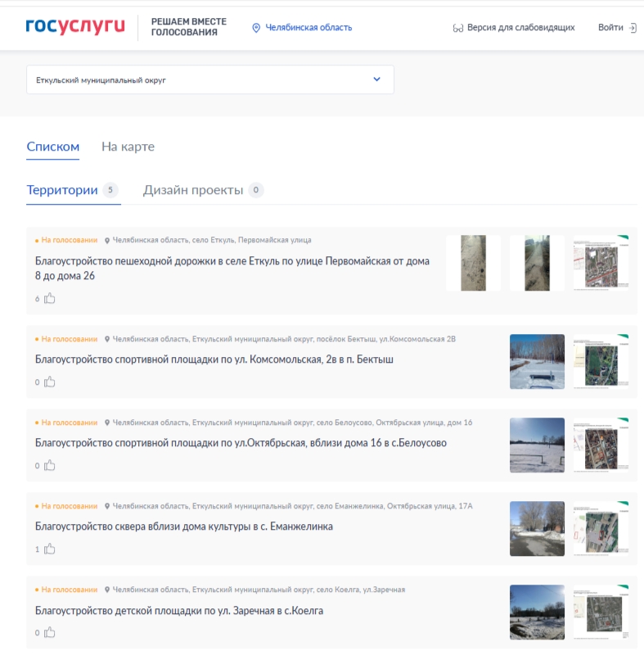Select the Территории tab

pyautogui.click(x=62, y=190)
